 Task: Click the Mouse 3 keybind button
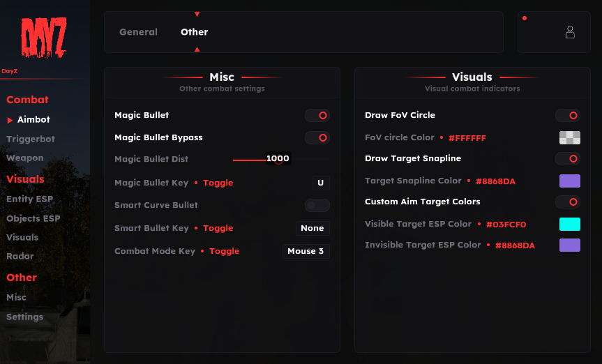pos(306,251)
